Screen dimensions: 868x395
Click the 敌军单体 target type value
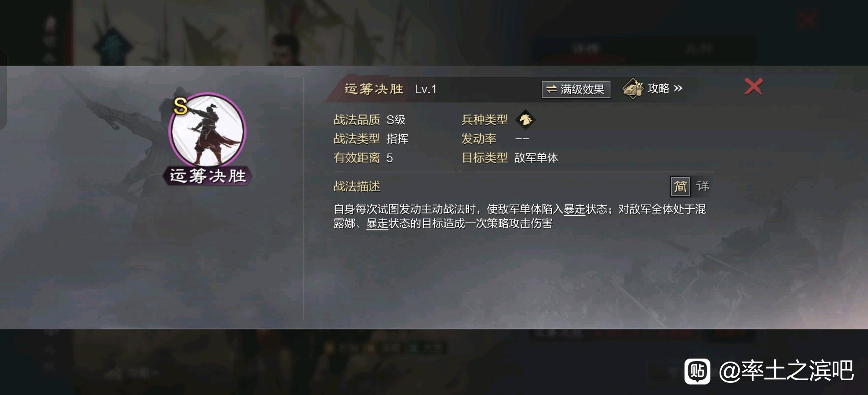click(536, 158)
